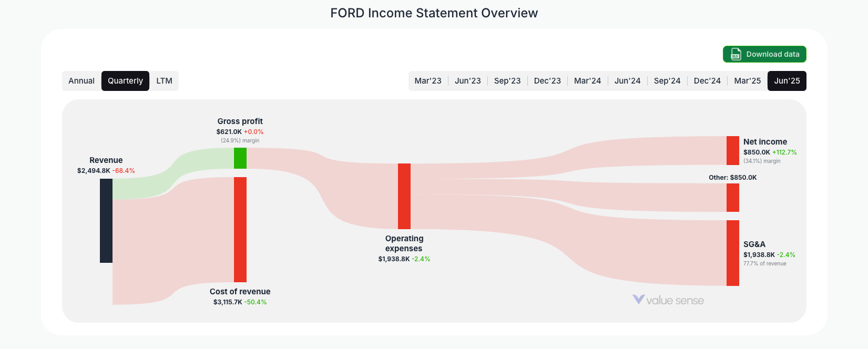Click the XLS file icon in Download data button

click(735, 54)
